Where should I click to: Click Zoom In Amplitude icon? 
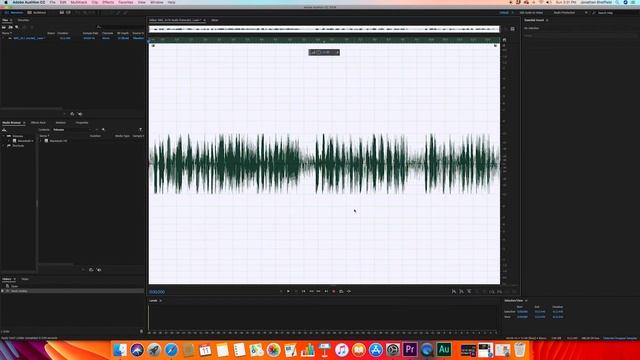(454, 291)
